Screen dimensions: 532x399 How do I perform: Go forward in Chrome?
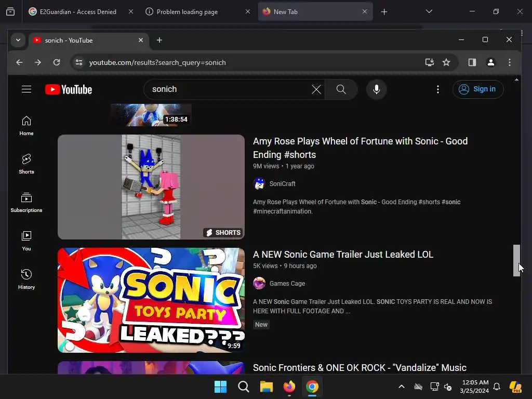38,62
